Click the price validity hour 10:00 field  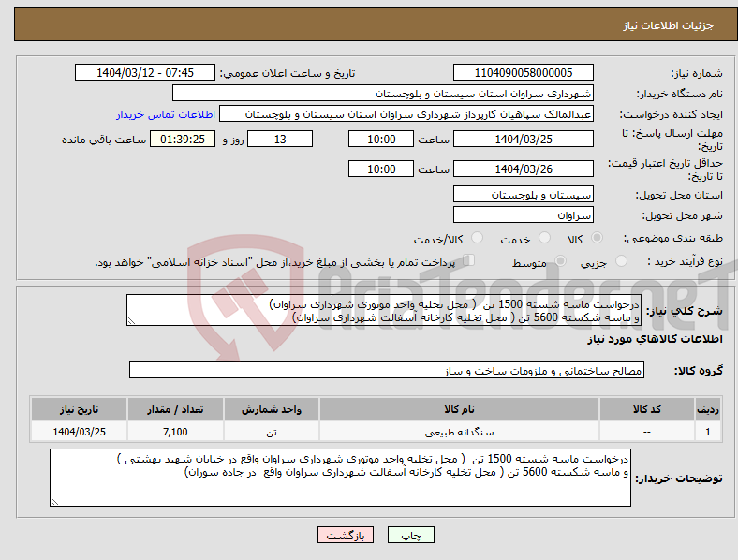pos(381,169)
